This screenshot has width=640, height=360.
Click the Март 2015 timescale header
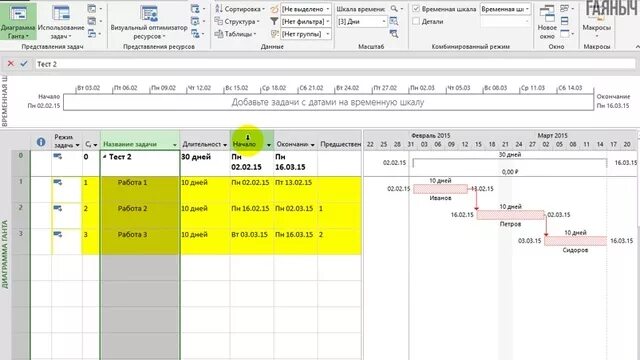click(x=552, y=135)
